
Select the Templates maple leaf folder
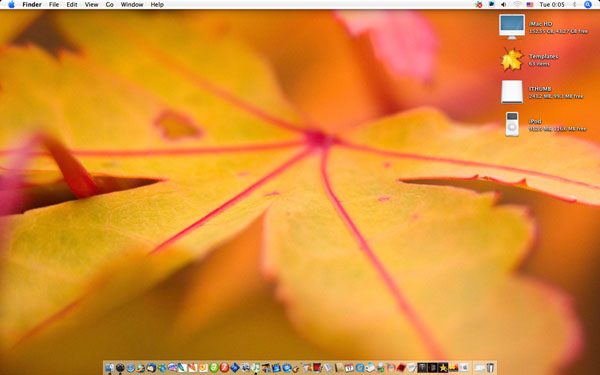pyautogui.click(x=512, y=59)
